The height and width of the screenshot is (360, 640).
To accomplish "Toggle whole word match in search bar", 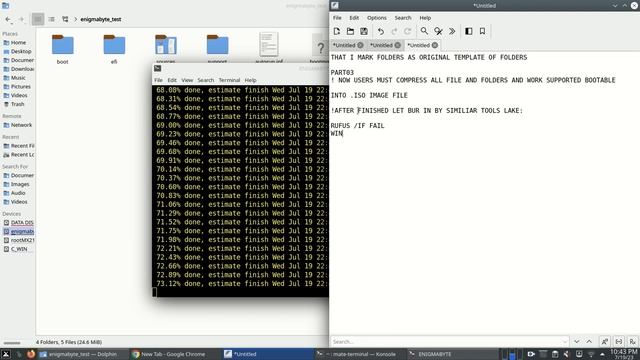I will click(x=619, y=342).
